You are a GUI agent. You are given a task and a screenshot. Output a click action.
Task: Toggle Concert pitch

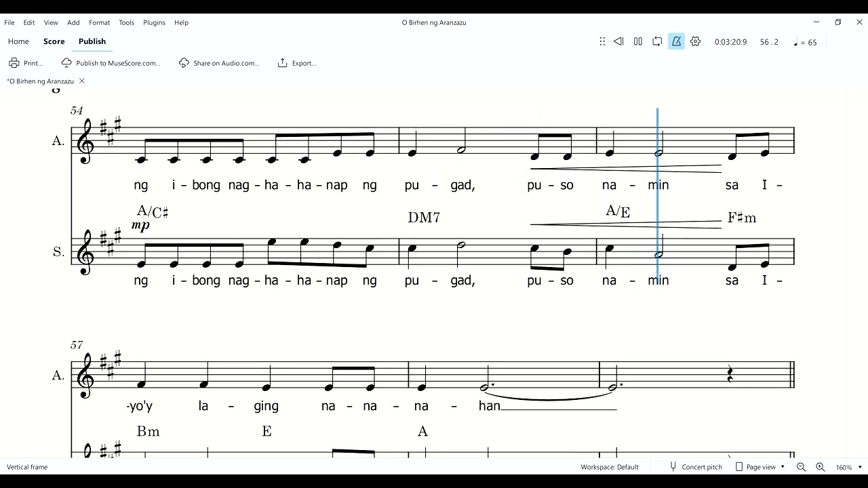tap(695, 467)
